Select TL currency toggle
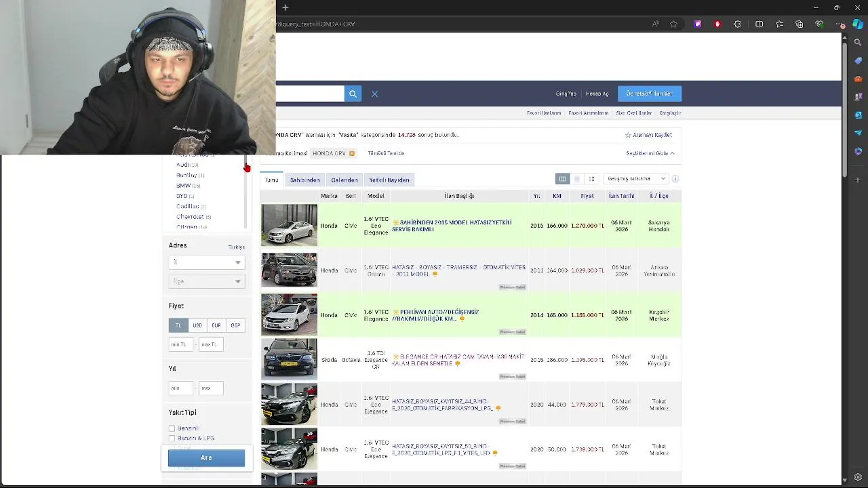The height and width of the screenshot is (488, 868). click(178, 325)
